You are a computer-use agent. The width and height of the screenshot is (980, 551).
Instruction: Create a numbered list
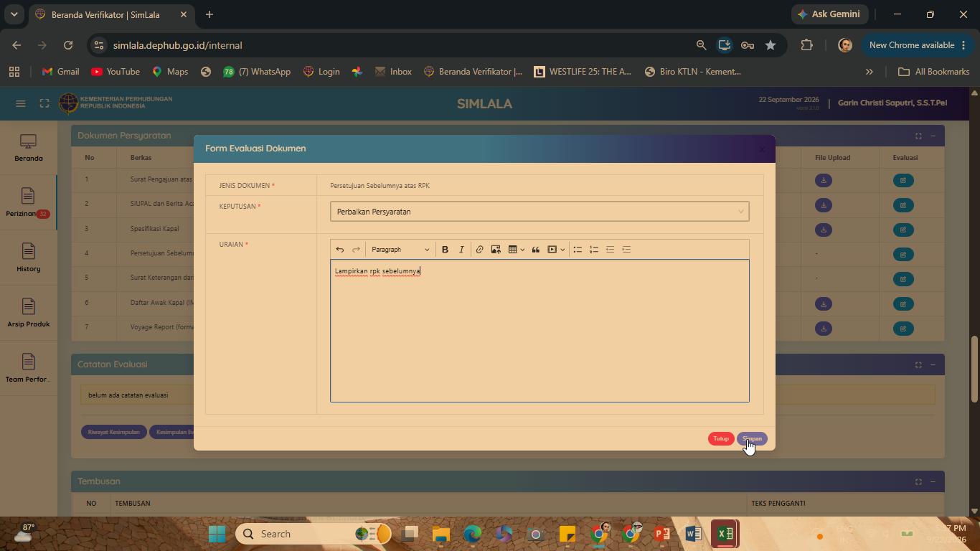[x=594, y=250]
